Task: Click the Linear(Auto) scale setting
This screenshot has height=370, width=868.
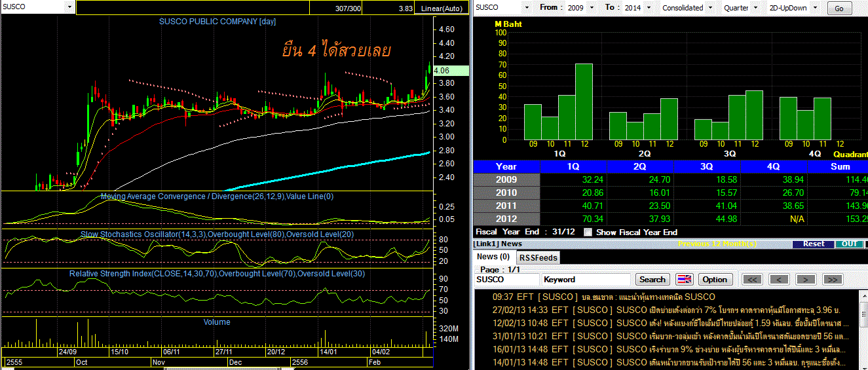Action: tap(442, 8)
